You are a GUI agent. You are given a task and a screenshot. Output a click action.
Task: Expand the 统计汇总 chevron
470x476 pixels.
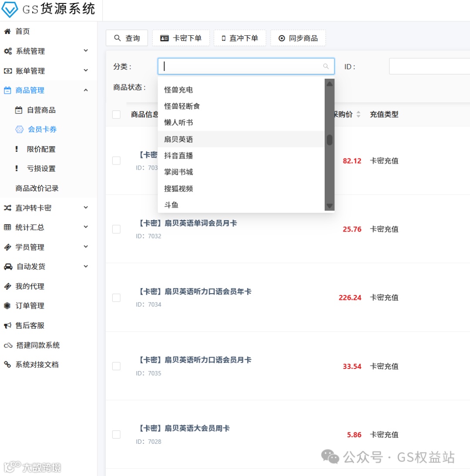[x=86, y=227]
